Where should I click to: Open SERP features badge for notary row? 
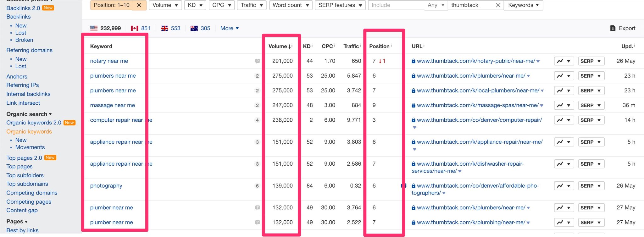pos(257,61)
